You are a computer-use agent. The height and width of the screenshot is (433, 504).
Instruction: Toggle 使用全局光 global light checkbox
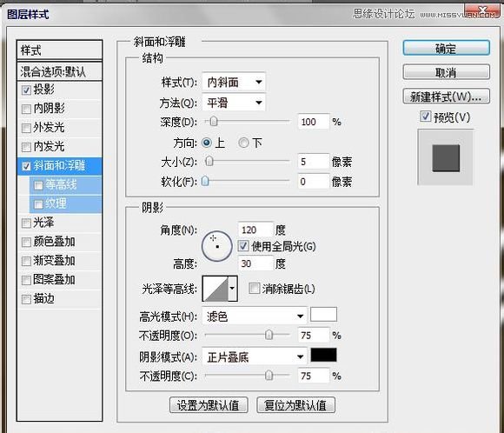243,246
